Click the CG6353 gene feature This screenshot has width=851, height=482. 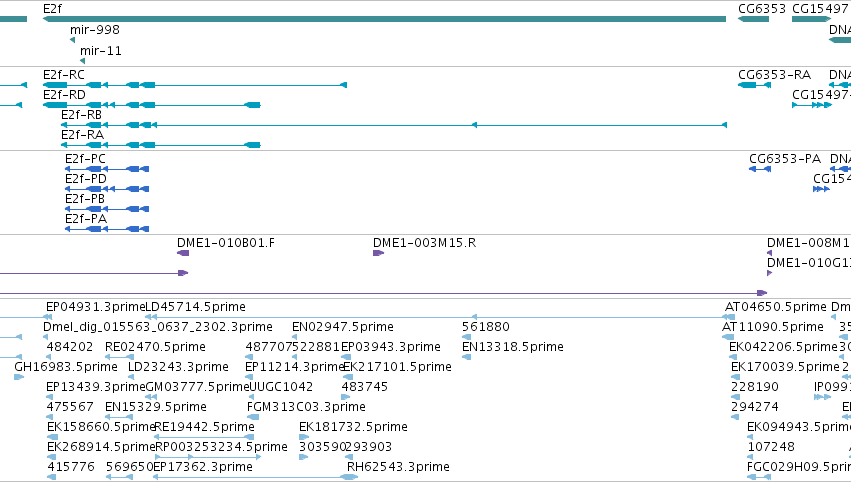(753, 19)
